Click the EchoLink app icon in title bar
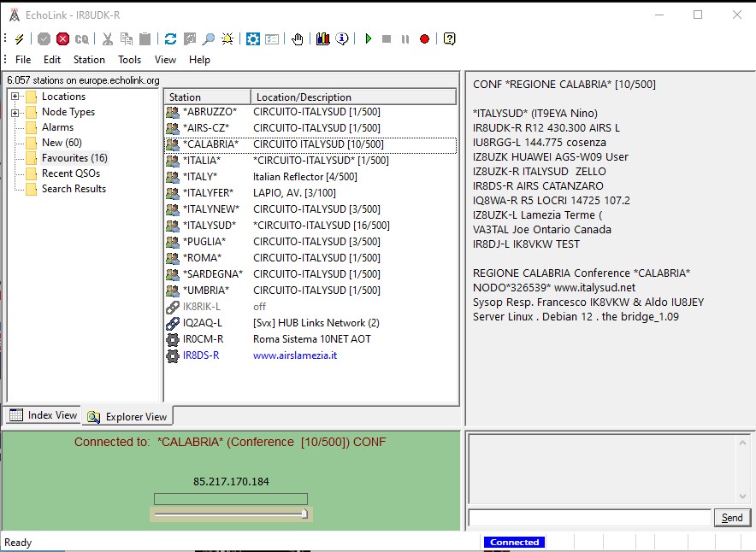Screen dimensions: 756x552 15,15
